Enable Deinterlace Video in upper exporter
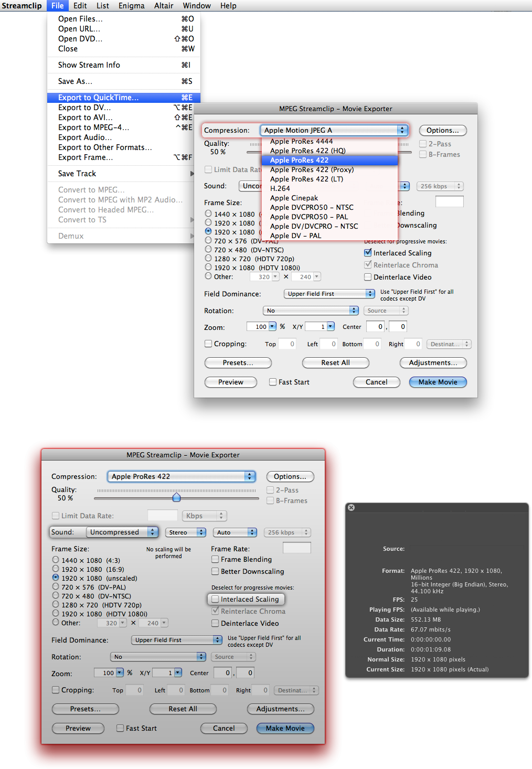 tap(368, 277)
